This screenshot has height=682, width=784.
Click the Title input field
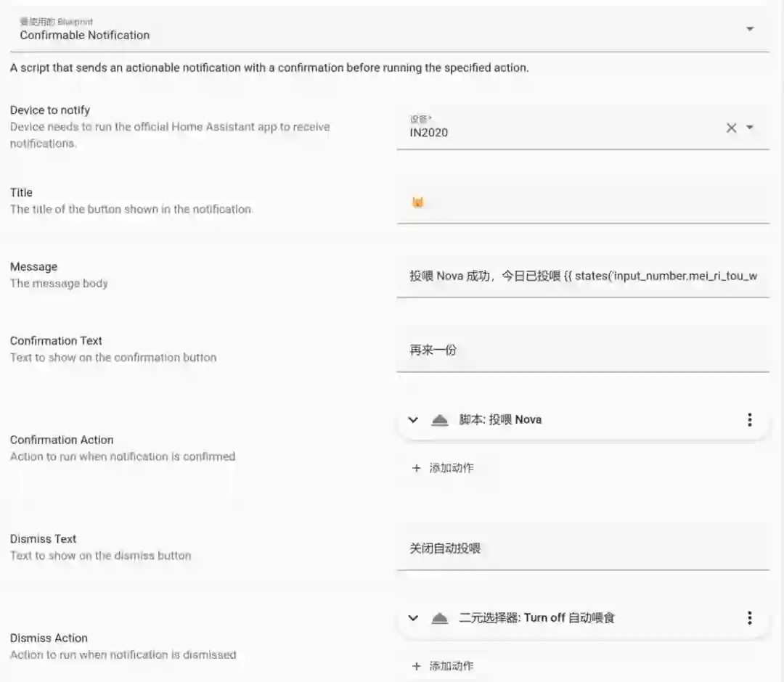click(x=582, y=202)
